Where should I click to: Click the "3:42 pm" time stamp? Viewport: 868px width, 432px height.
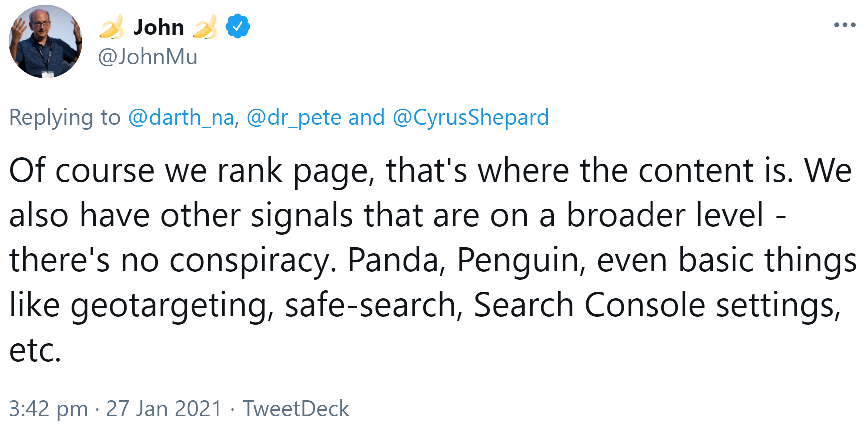coord(48,409)
